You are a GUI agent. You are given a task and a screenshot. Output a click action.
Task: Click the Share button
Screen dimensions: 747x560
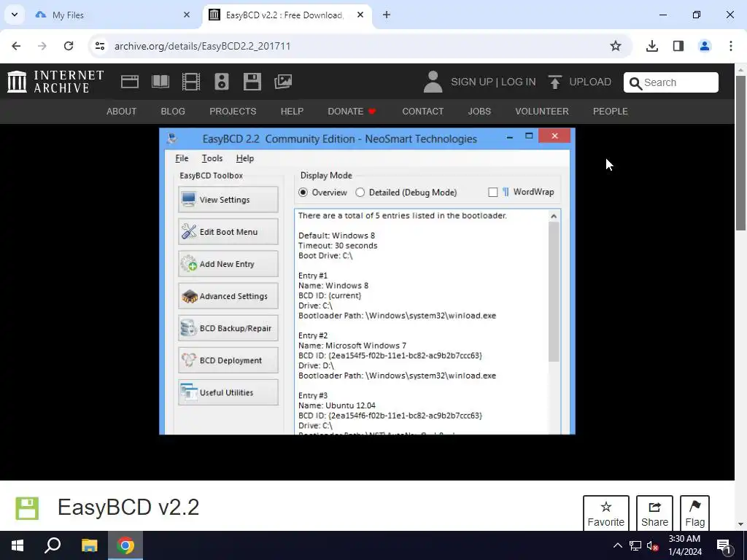click(654, 513)
